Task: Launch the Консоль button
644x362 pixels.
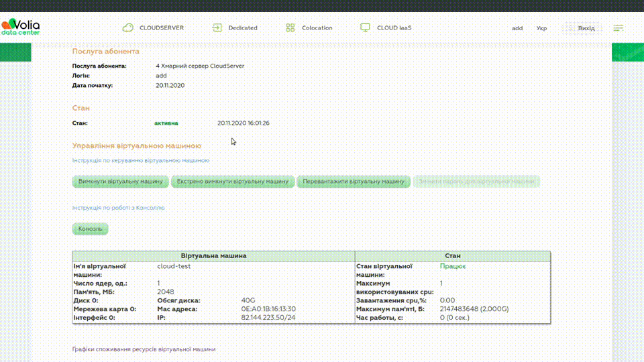Action: (90, 229)
